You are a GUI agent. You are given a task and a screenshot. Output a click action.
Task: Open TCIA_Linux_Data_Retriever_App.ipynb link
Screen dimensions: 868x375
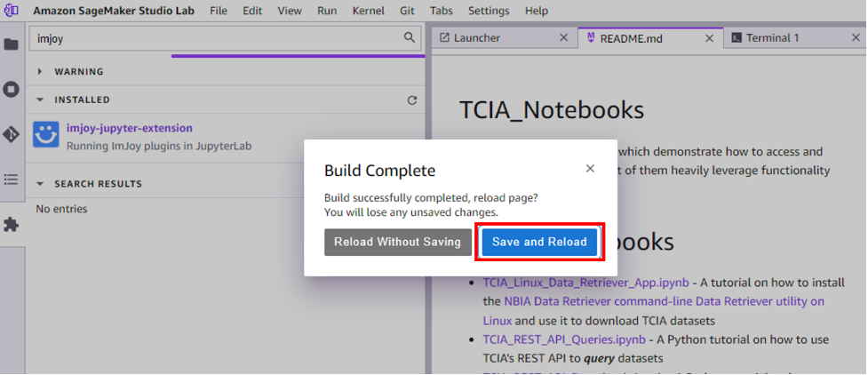pyautogui.click(x=585, y=283)
